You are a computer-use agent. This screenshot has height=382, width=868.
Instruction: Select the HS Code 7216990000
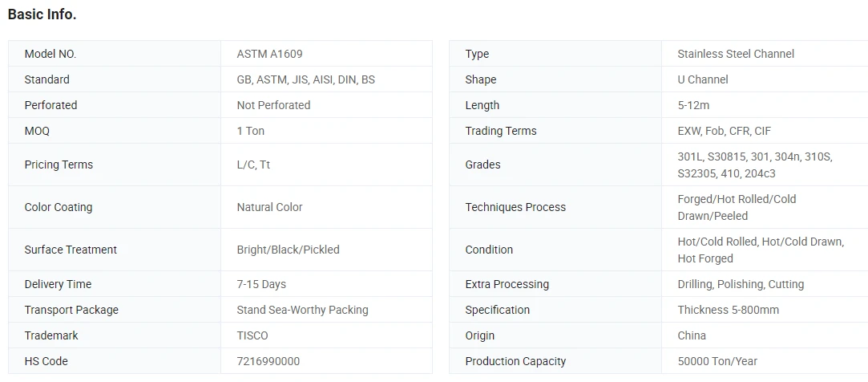[268, 361]
